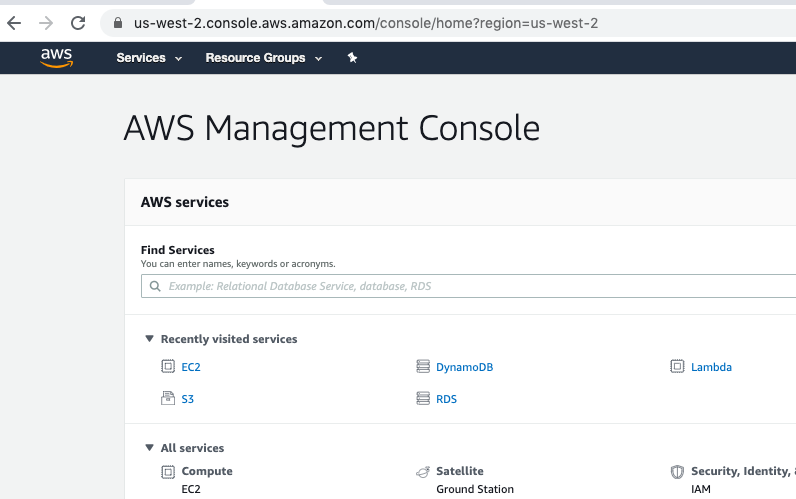Click the S3 storage icon
This screenshot has height=499, width=796.
click(168, 398)
